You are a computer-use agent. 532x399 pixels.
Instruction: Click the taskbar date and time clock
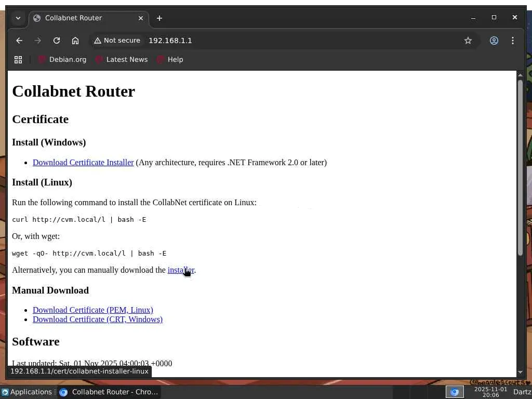pyautogui.click(x=490, y=392)
